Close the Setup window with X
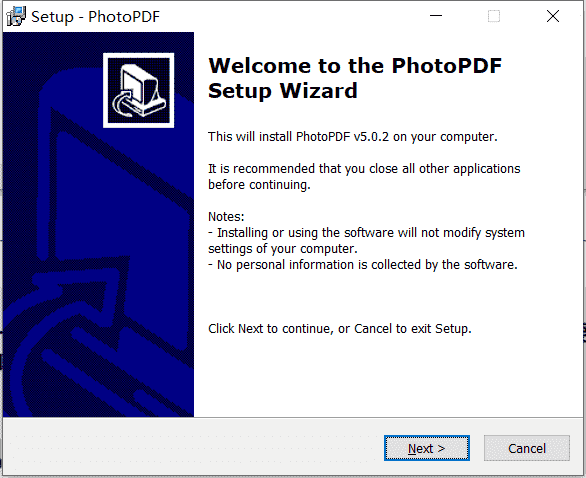Screen dimensions: 586x478 [x=553, y=16]
